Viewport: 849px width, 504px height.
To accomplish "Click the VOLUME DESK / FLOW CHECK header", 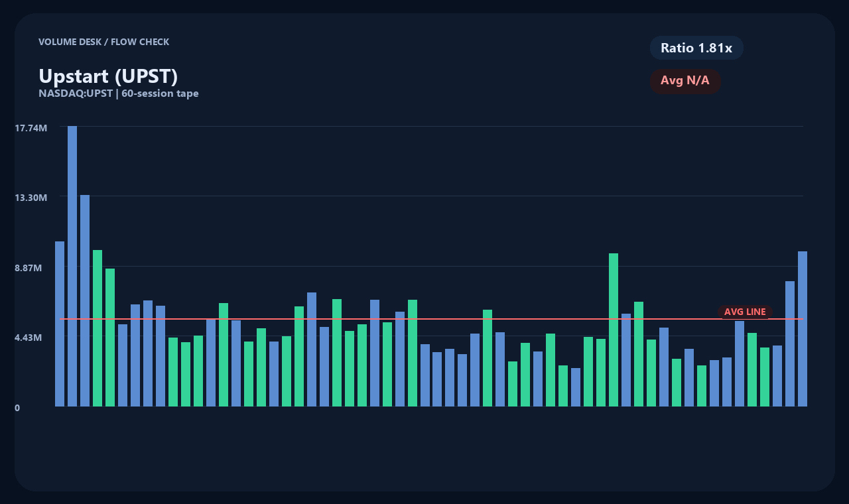I will [x=103, y=42].
